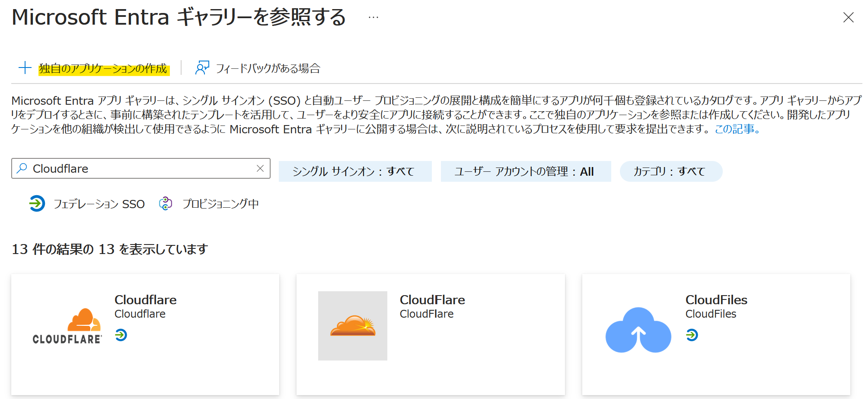This screenshot has width=868, height=399.
Task: Click the feedback person icon
Action: [x=202, y=68]
